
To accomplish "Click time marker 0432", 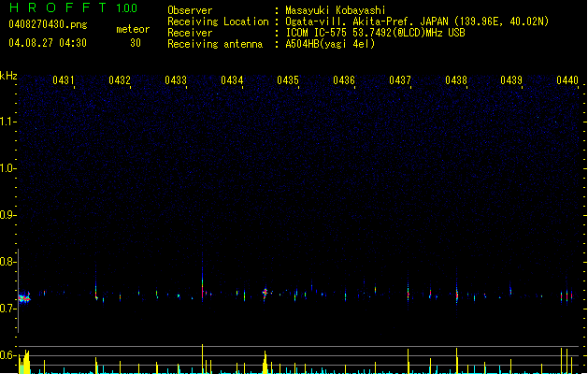I will (120, 79).
